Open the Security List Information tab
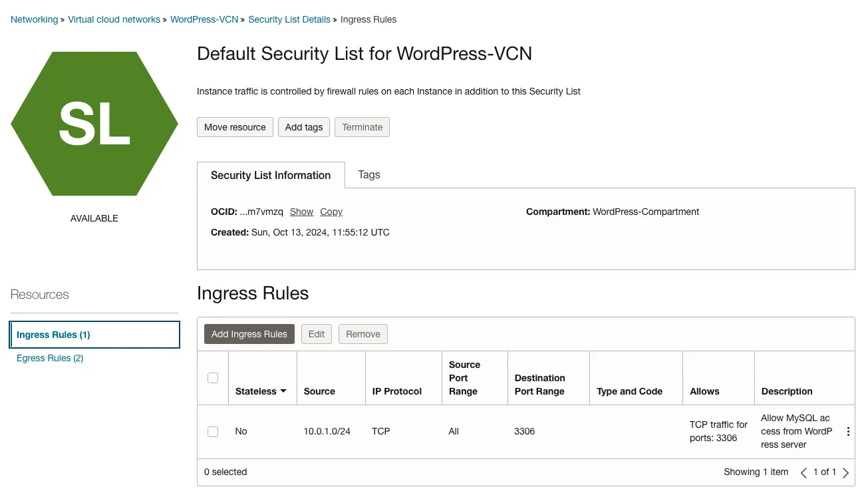 point(271,175)
